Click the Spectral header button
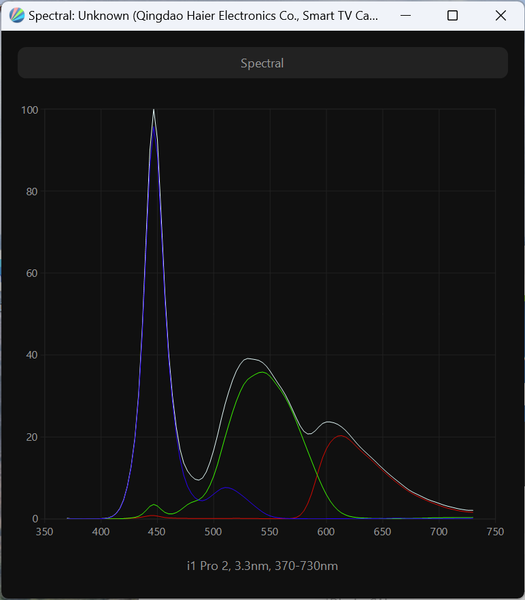Viewport: 525px width, 600px height. tap(262, 63)
